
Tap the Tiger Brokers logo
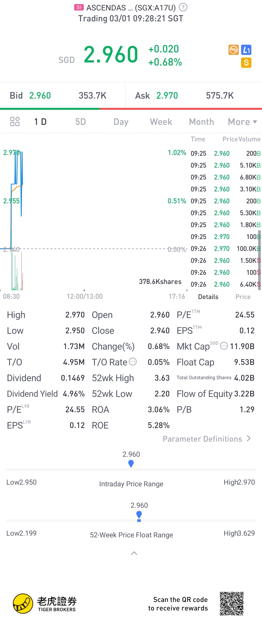[45, 604]
